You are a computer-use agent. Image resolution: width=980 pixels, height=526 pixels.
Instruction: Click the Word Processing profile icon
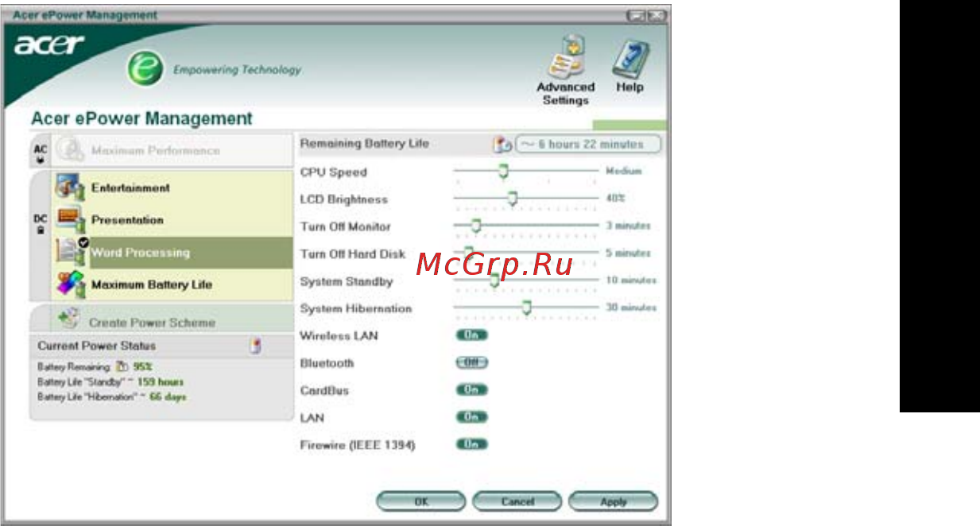70,252
